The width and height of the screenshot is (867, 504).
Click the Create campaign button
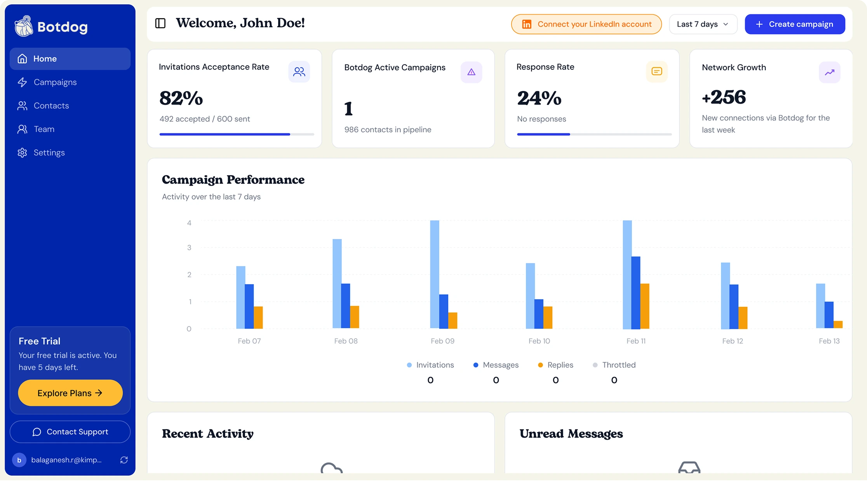[795, 24]
